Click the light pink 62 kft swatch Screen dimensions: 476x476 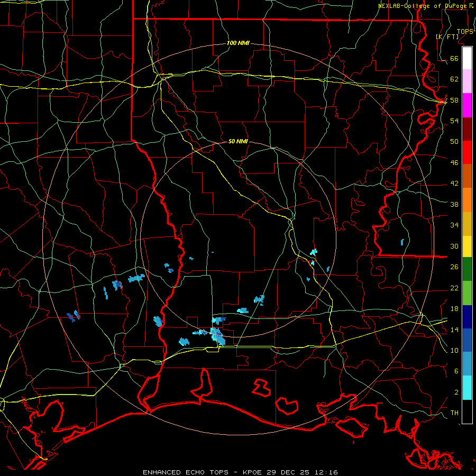point(467,81)
